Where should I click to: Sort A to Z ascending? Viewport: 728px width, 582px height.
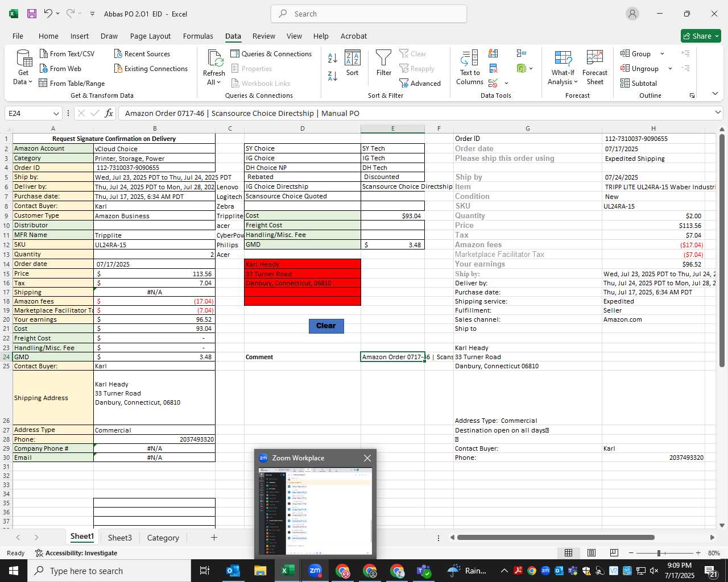[333, 57]
